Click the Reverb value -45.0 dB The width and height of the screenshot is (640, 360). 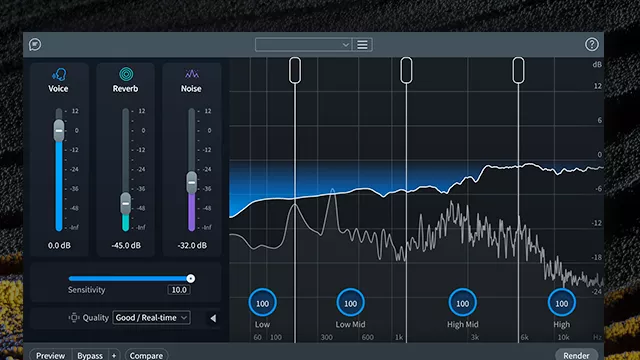[126, 245]
